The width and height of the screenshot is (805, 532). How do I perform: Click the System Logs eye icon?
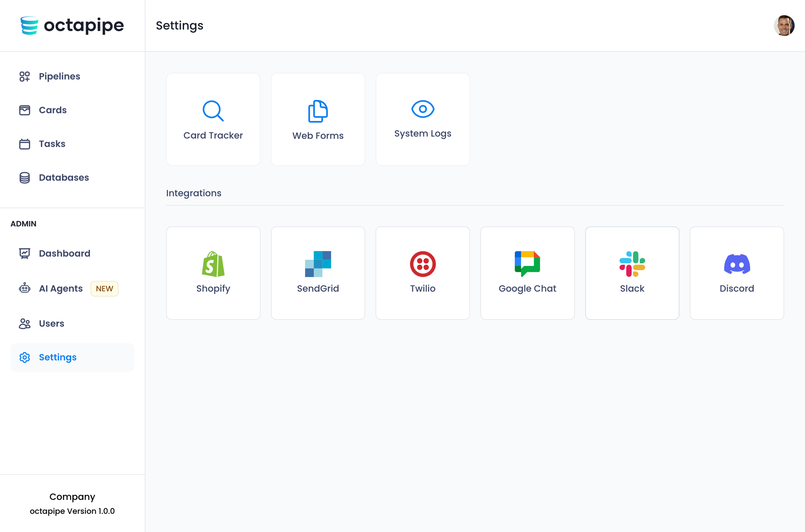pos(423,109)
